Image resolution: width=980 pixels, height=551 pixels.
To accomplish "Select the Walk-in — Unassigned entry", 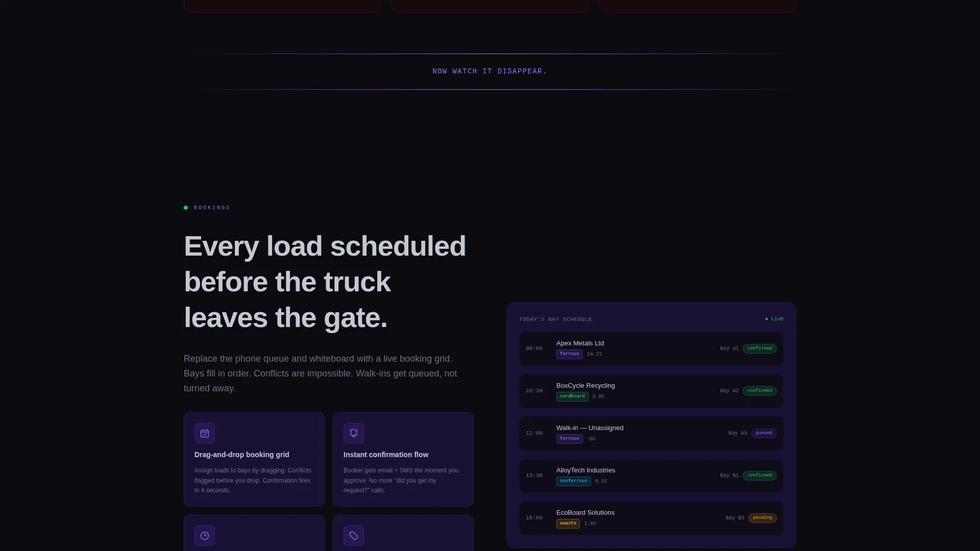I will click(x=651, y=433).
